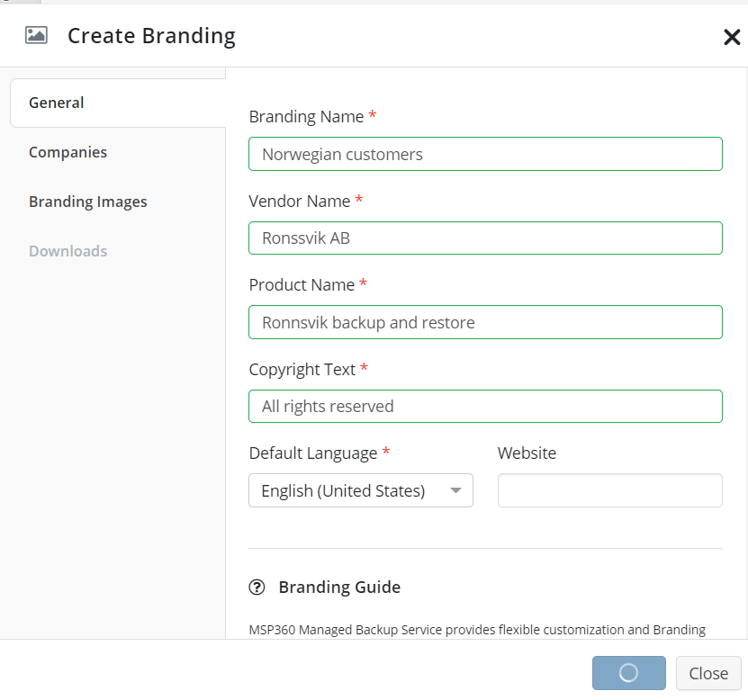The height and width of the screenshot is (700, 748).
Task: Click the MSP360 Managed Backup Service description
Action: pyautogui.click(x=477, y=630)
